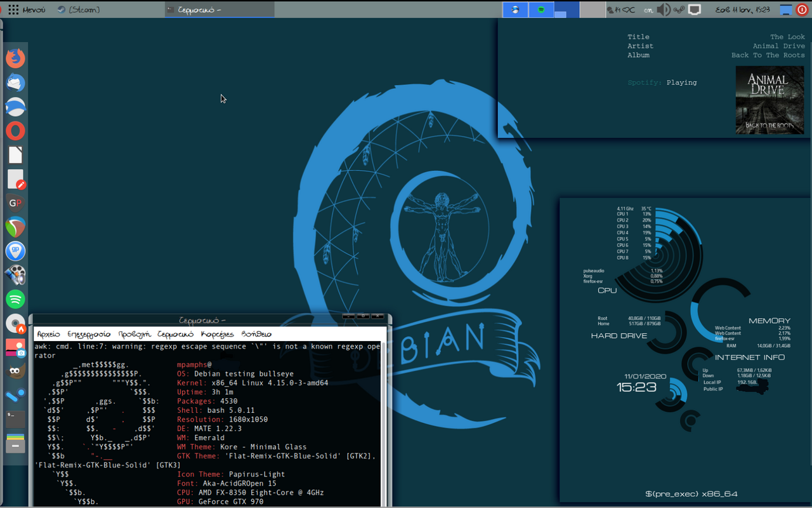Launch the screenshot tool in dock
This screenshot has width=812, height=508.
click(x=15, y=347)
